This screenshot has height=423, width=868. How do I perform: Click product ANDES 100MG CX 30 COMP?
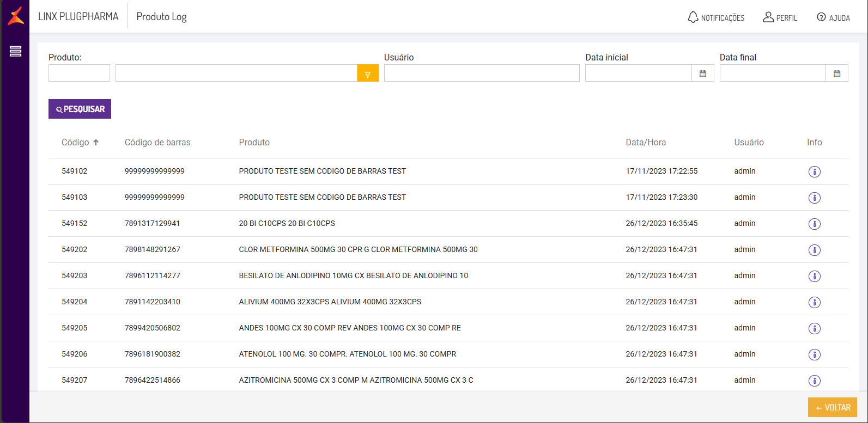click(x=350, y=328)
